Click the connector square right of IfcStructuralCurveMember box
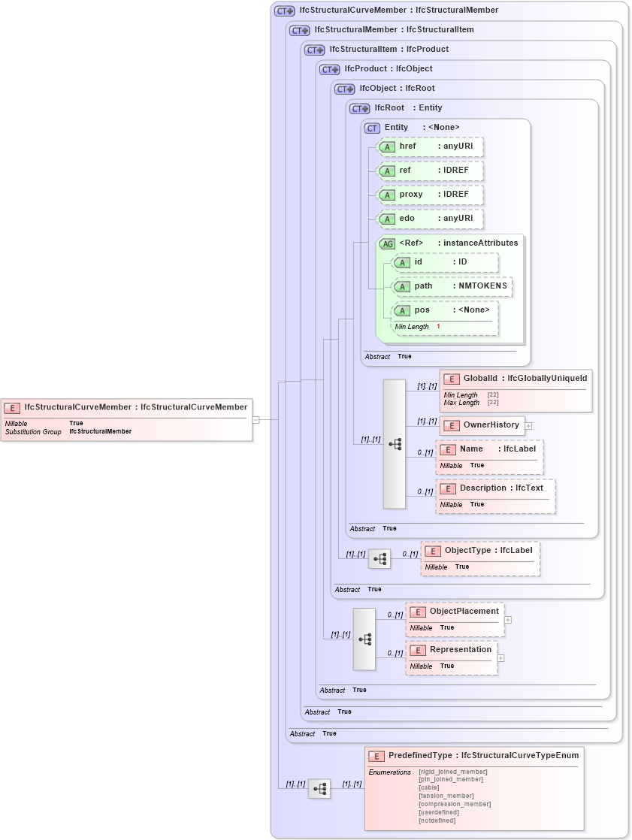Viewport: 632px width, 840px height. pos(258,418)
